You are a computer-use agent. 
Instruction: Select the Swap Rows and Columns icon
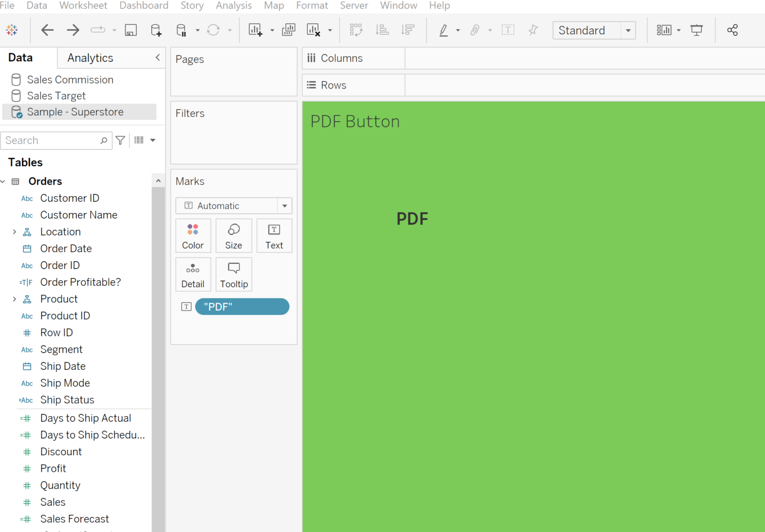[356, 30]
